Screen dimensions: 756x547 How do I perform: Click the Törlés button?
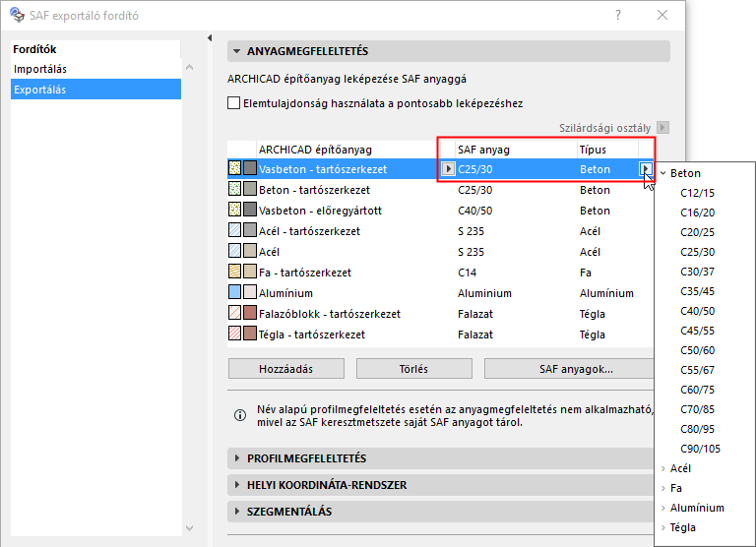pyautogui.click(x=413, y=369)
